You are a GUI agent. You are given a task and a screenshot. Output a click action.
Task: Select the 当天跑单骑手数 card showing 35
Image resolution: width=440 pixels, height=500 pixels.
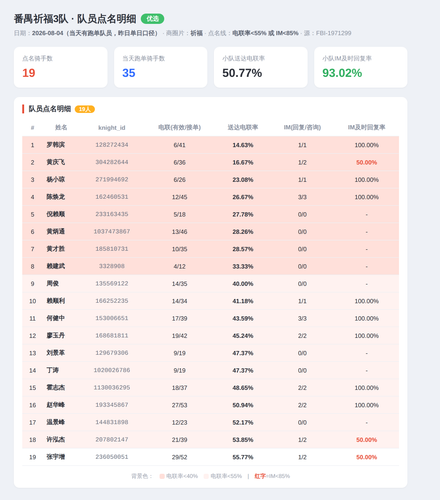point(161,67)
